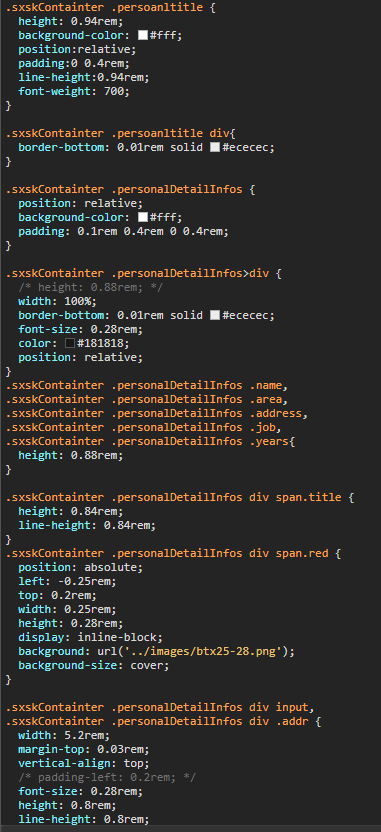Click the "left: -0.25rem;" declaration
Image resolution: width=381 pixels, height=832 pixels.
click(x=67, y=582)
